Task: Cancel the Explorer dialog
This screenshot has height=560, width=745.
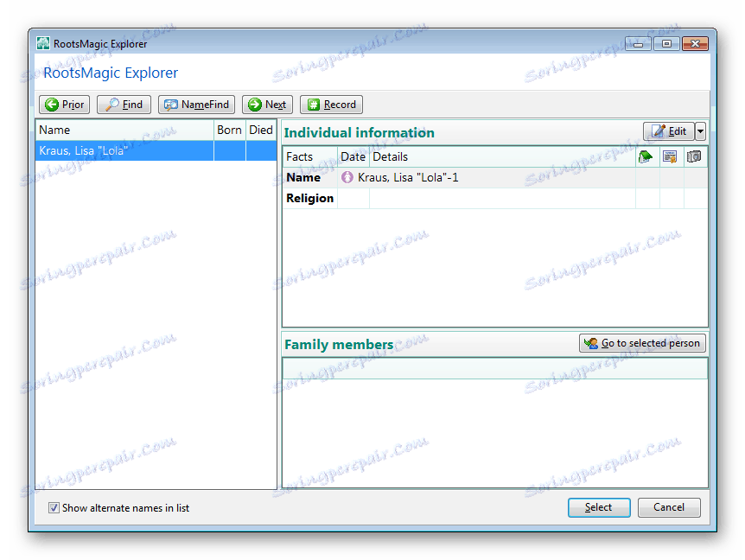Action: click(x=669, y=507)
